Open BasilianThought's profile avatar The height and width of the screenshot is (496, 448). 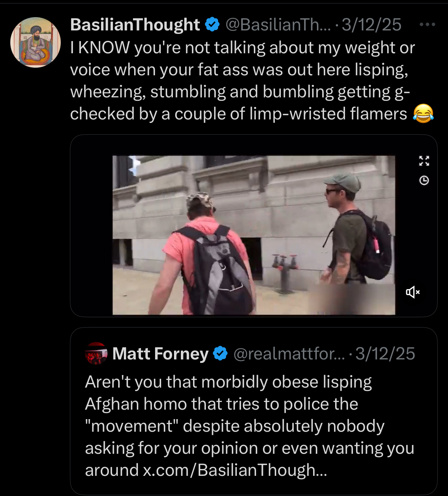(35, 42)
